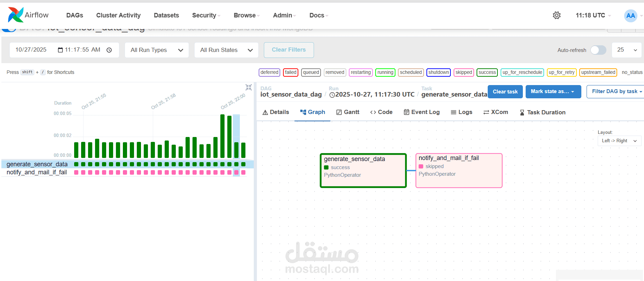The width and height of the screenshot is (644, 281).
Task: Open Datasets page
Action: click(166, 15)
